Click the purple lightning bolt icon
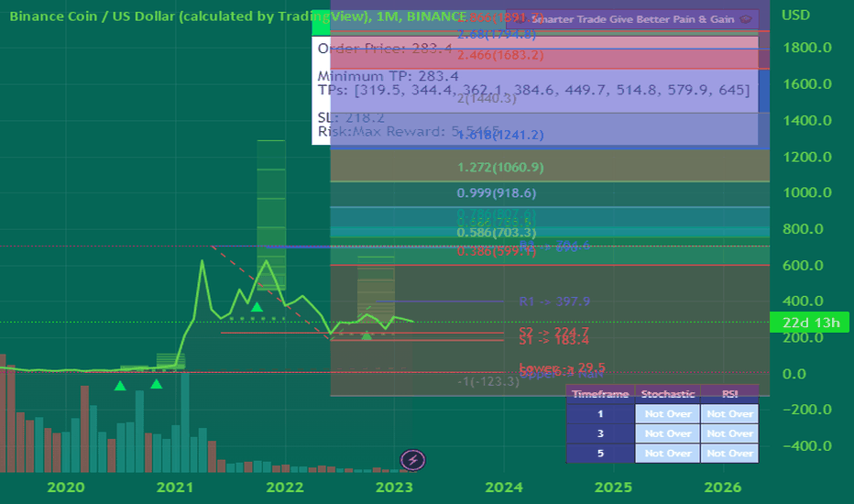The image size is (854, 504). tap(413, 460)
